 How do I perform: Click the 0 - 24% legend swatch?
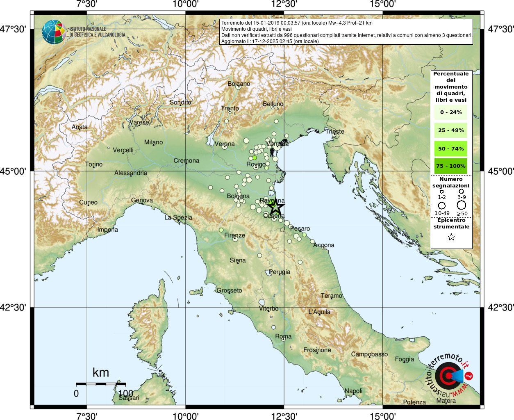[451, 112]
